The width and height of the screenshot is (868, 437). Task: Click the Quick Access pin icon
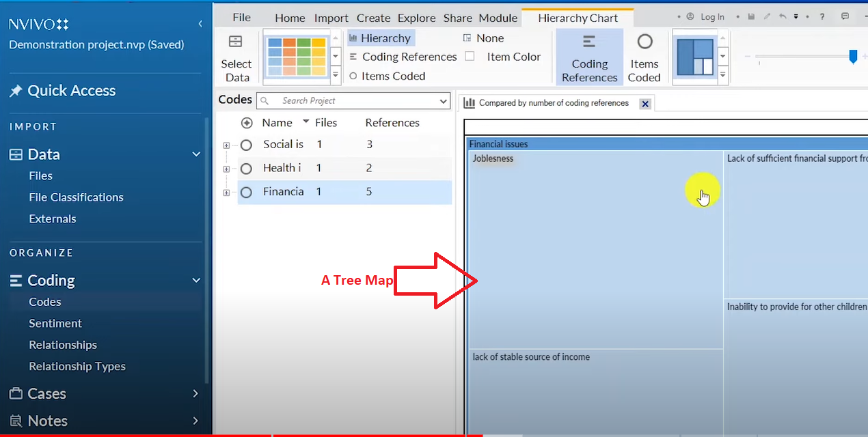(16, 91)
